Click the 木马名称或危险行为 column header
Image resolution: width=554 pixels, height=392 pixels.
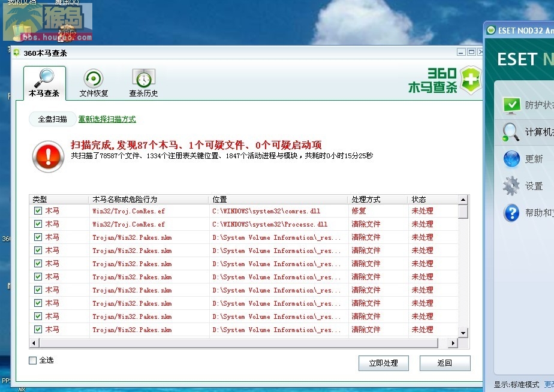coord(149,200)
